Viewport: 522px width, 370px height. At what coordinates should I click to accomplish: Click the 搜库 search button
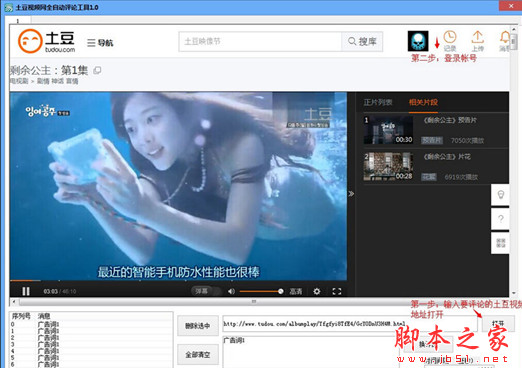[x=362, y=41]
